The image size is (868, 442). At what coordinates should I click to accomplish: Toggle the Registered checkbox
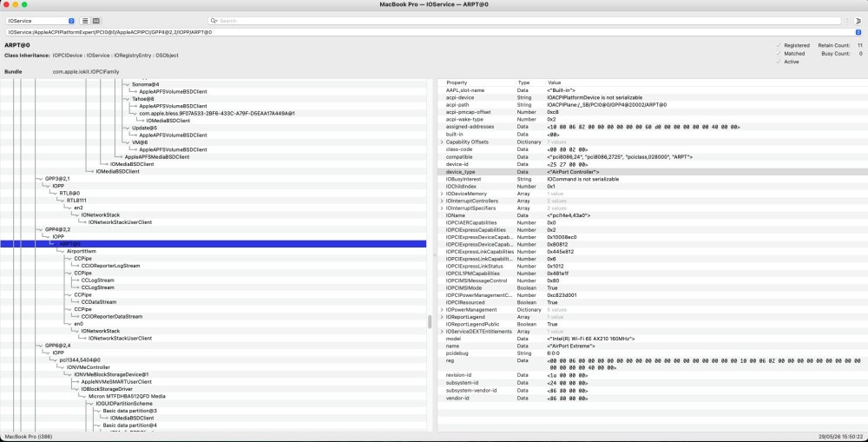(x=779, y=45)
